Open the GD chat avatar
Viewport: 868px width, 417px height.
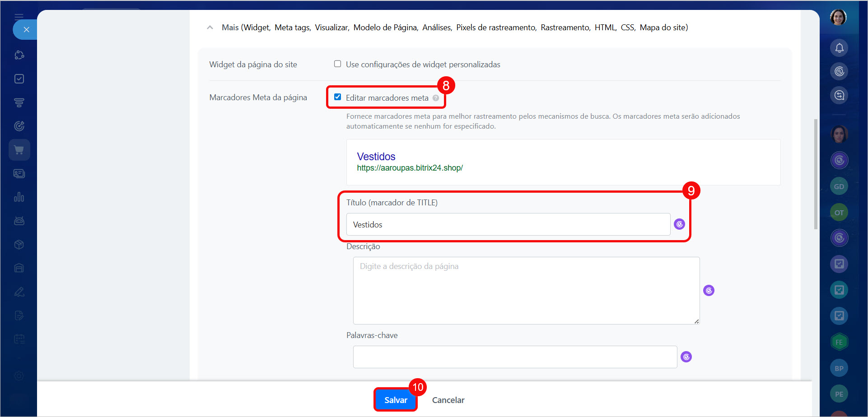pyautogui.click(x=839, y=186)
